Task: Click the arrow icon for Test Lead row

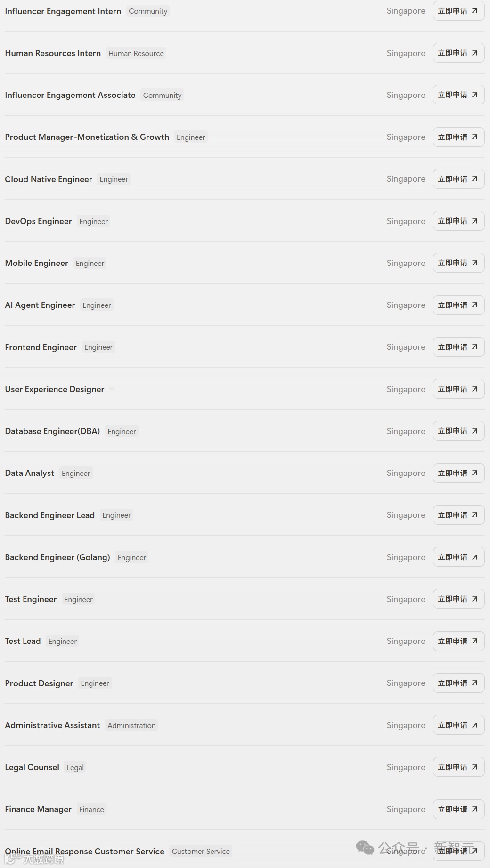Action: (x=474, y=641)
